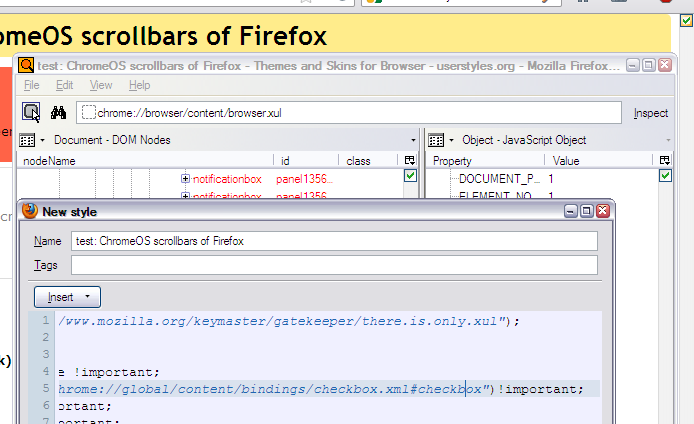The width and height of the screenshot is (694, 424).
Task: Open the Help menu
Action: [139, 86]
